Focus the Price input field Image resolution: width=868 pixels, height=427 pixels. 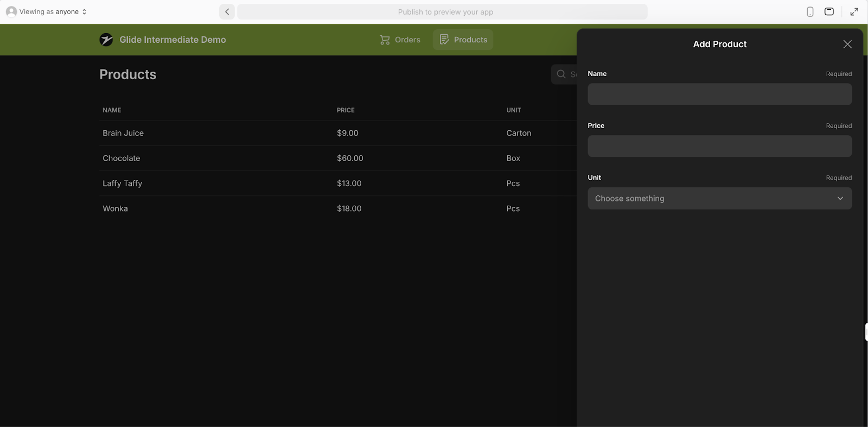720,146
